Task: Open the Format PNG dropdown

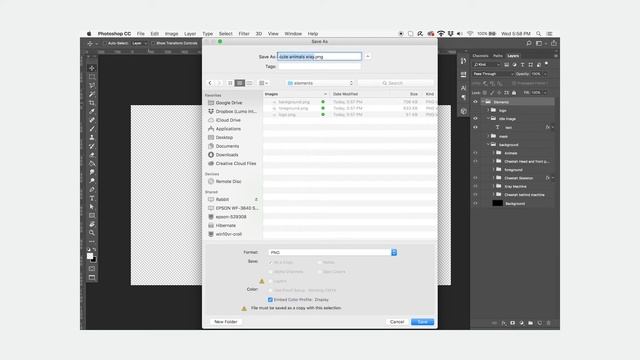Action: 332,252
